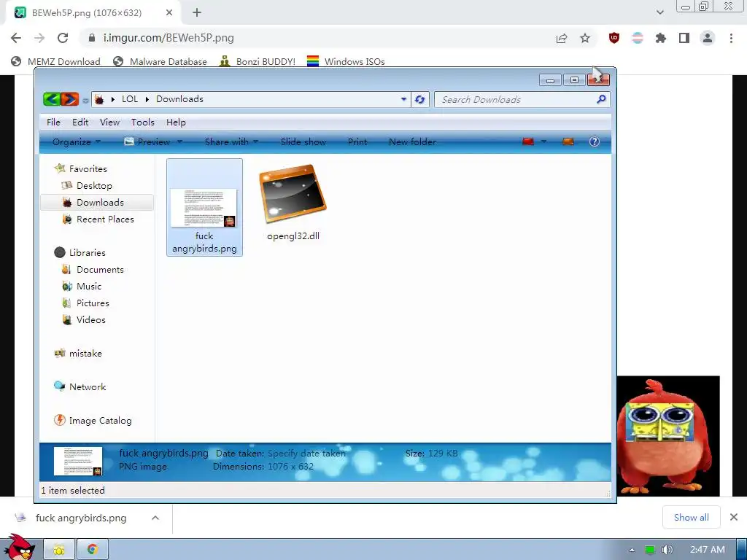Image resolution: width=747 pixels, height=560 pixels.
Task: Toggle the Chrome side panel icon
Action: click(684, 38)
